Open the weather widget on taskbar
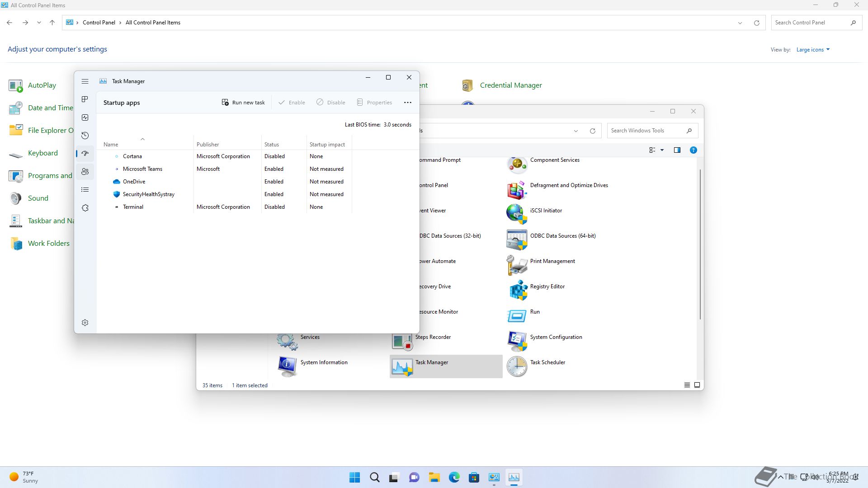This screenshot has height=488, width=868. pyautogui.click(x=24, y=477)
